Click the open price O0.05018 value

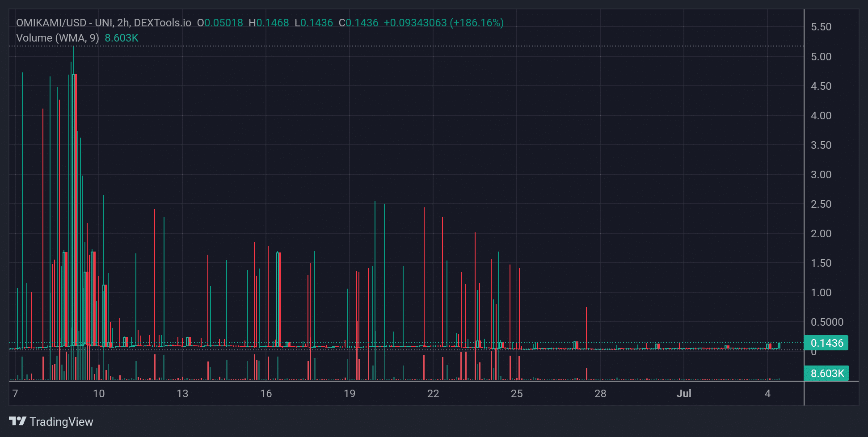click(220, 23)
